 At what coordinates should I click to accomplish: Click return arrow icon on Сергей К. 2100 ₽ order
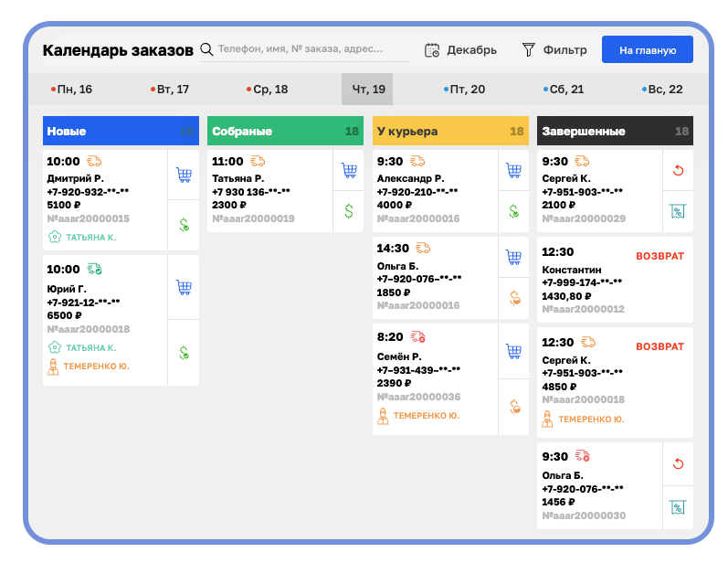click(x=678, y=171)
